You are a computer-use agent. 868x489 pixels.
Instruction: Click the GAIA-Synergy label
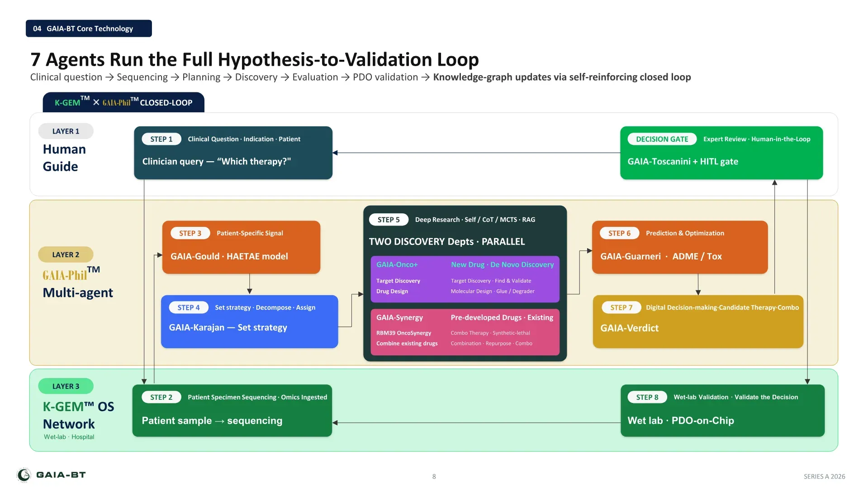[400, 318]
